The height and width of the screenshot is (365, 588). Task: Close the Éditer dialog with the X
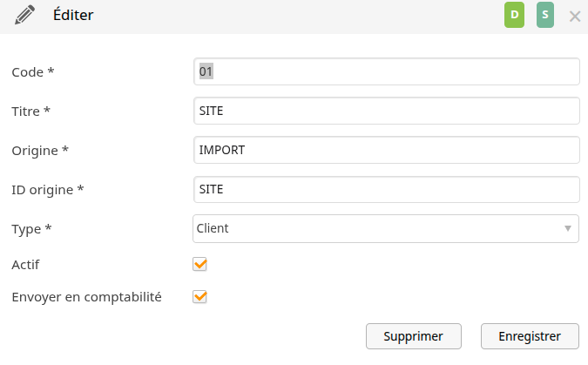575,17
